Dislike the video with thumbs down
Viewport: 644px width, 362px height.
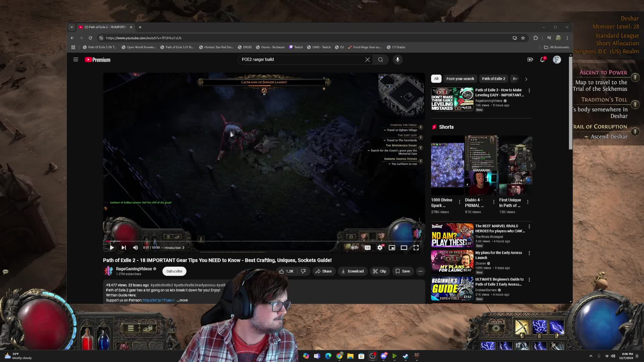pyautogui.click(x=303, y=271)
